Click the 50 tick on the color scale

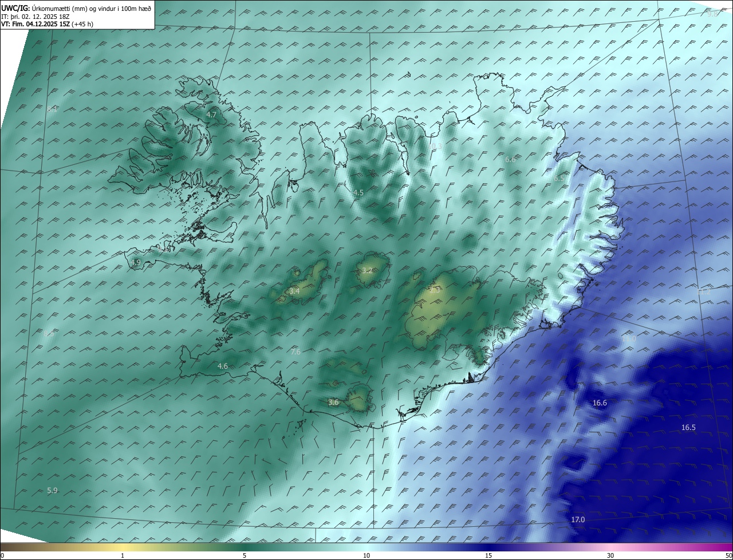(x=728, y=555)
